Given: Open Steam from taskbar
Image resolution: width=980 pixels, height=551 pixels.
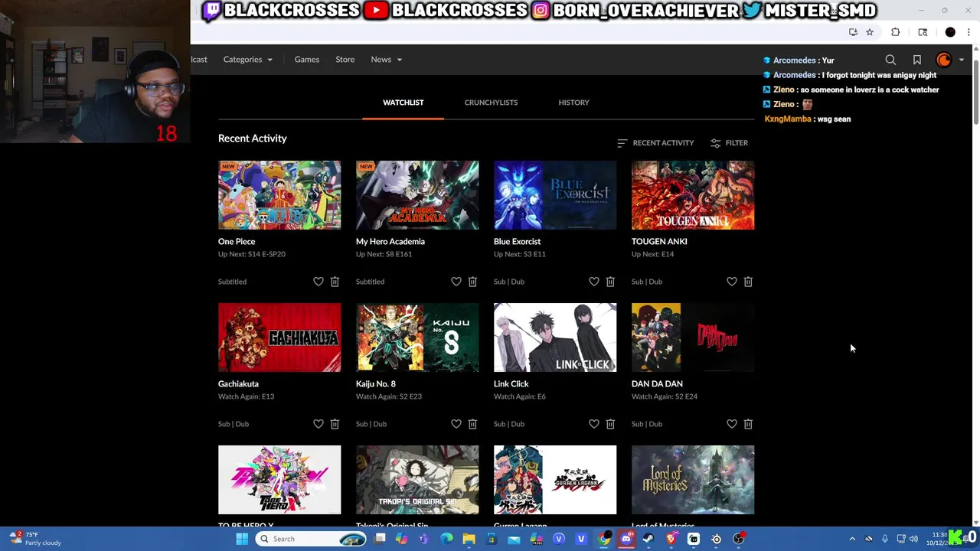Looking at the screenshot, I should point(648,539).
